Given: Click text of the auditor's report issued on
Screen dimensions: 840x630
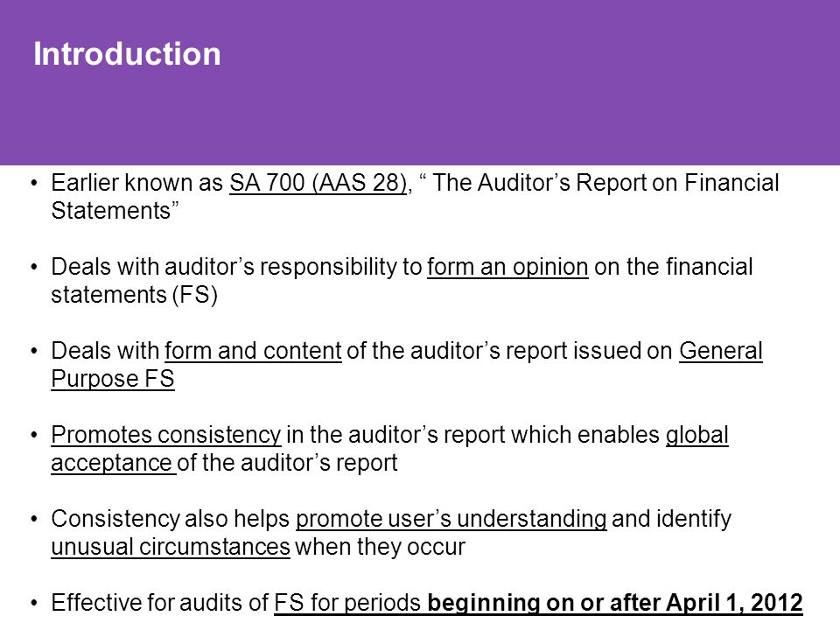Looking at the screenshot, I should point(509,351).
